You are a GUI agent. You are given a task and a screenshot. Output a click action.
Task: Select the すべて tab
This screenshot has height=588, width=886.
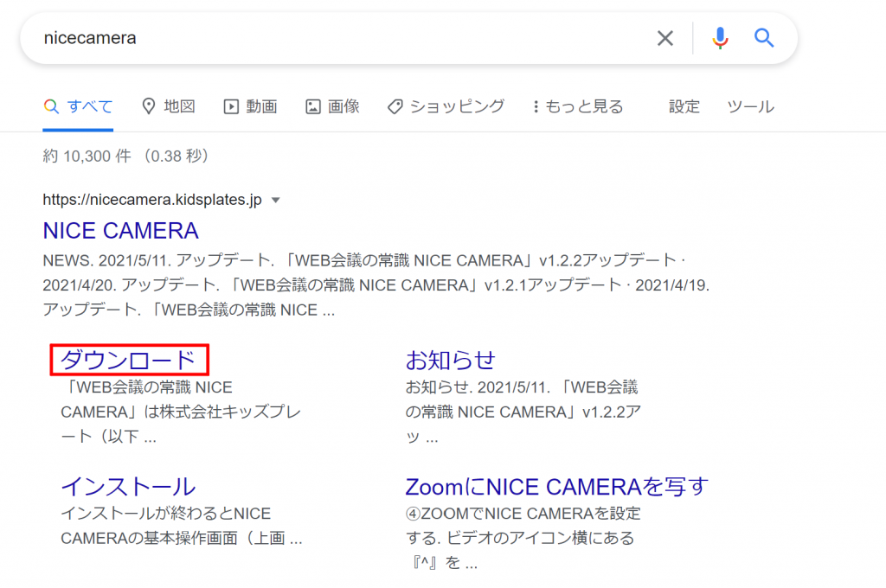click(78, 106)
